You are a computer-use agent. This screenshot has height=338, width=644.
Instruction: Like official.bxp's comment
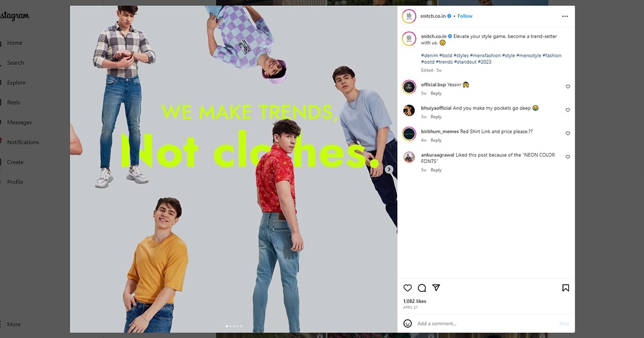click(568, 87)
